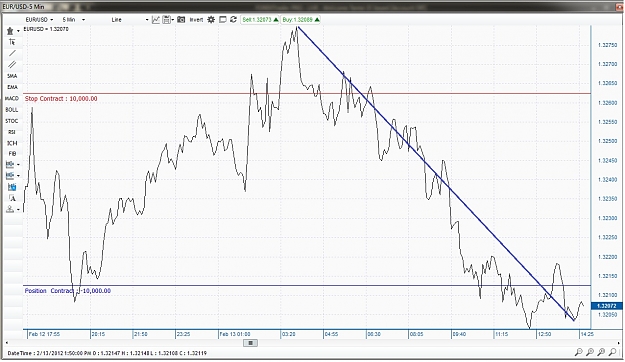The width and height of the screenshot is (625, 362).
Task: Add the EMA indicator
Action: [12, 87]
